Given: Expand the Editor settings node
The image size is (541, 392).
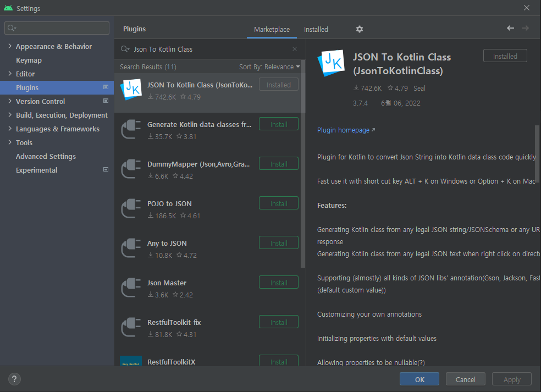Looking at the screenshot, I should pos(10,74).
